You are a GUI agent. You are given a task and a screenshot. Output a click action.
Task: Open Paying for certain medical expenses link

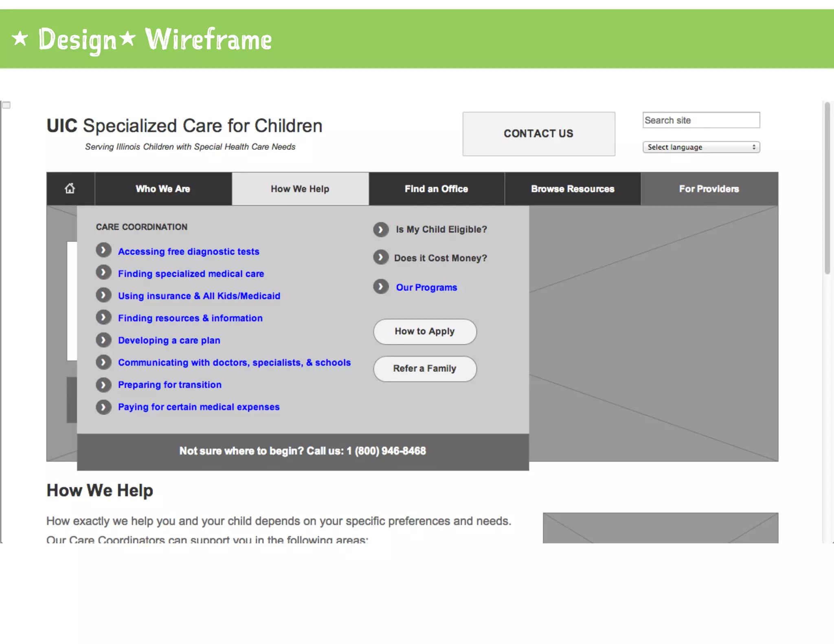coord(199,407)
